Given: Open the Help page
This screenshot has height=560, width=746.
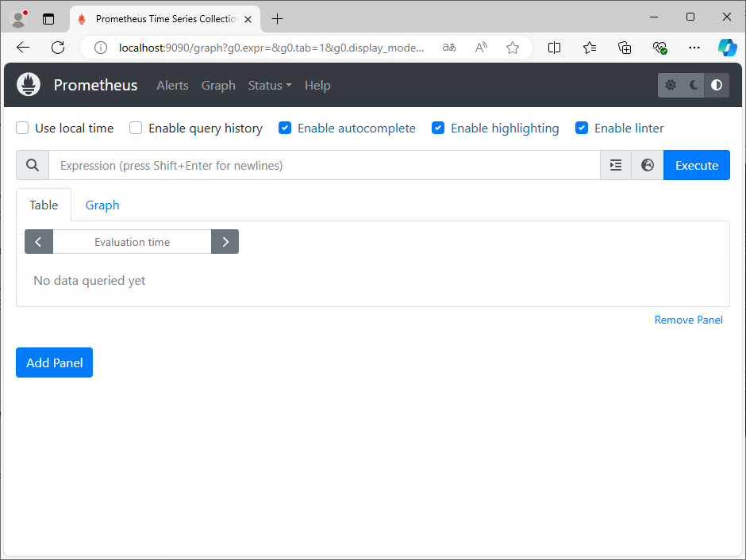Looking at the screenshot, I should point(317,86).
